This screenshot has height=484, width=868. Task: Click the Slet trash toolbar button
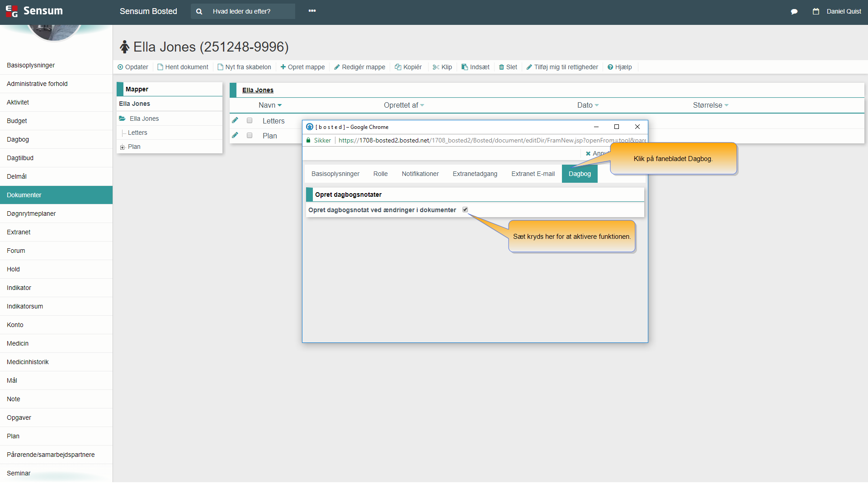(x=508, y=67)
